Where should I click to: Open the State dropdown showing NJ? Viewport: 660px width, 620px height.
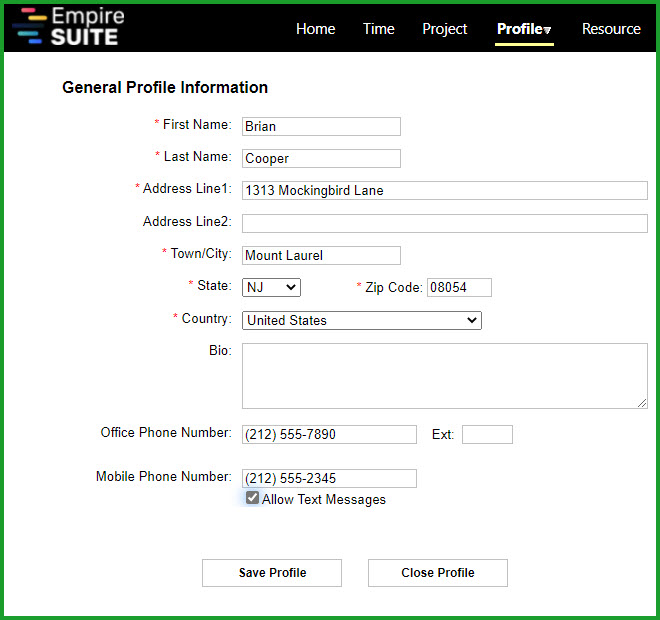271,287
